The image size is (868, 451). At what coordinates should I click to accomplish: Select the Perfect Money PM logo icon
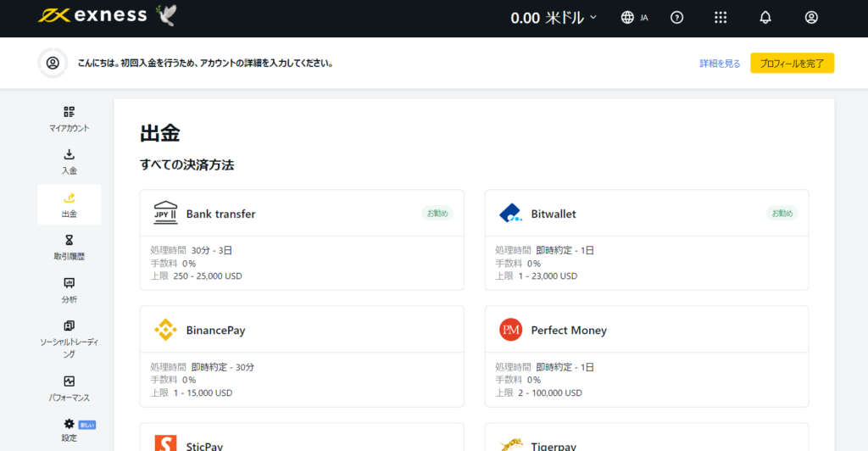510,330
